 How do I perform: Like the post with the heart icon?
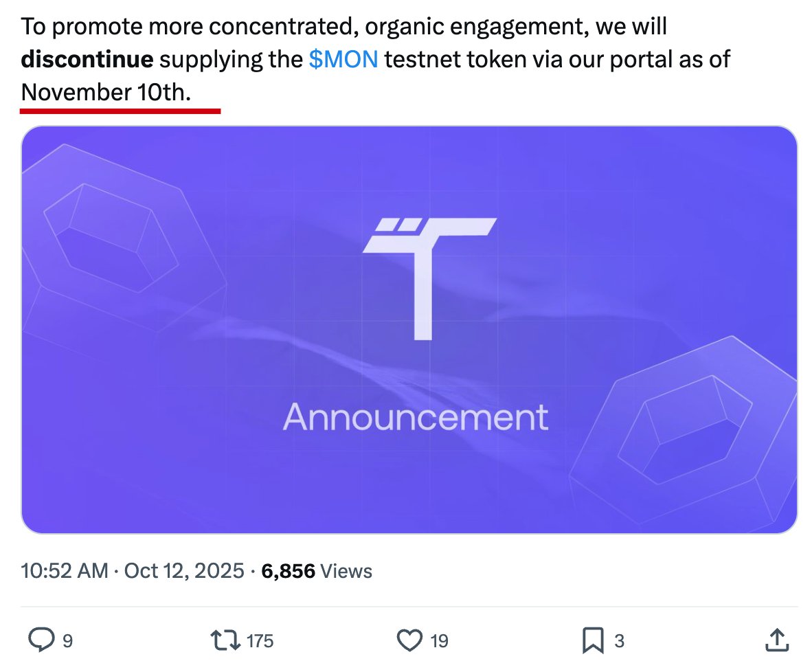point(409,640)
